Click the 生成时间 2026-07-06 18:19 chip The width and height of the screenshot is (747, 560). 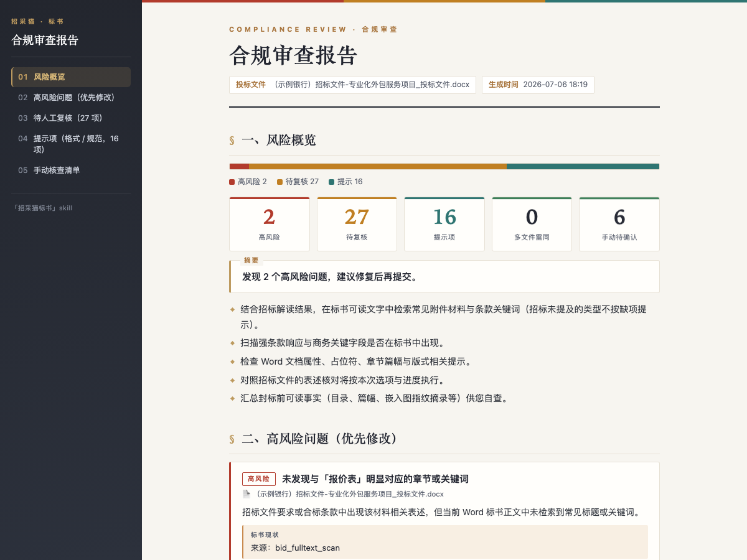coord(538,85)
